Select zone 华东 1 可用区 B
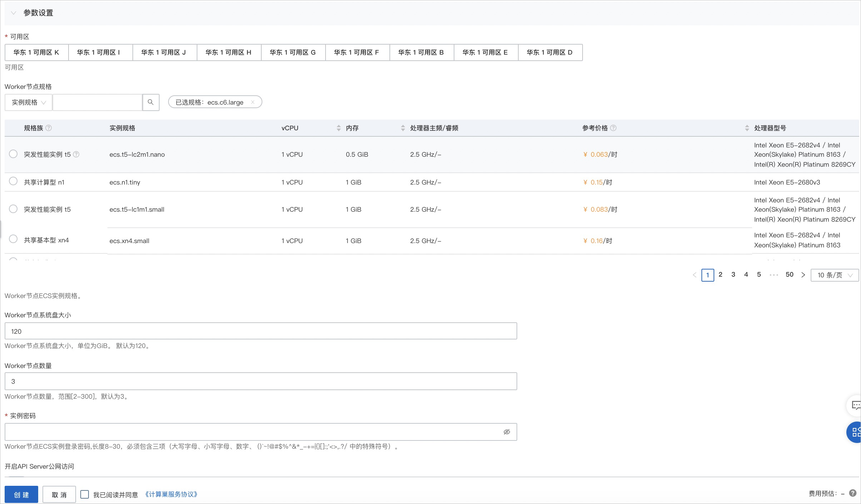This screenshot has height=504, width=861. 422,52
